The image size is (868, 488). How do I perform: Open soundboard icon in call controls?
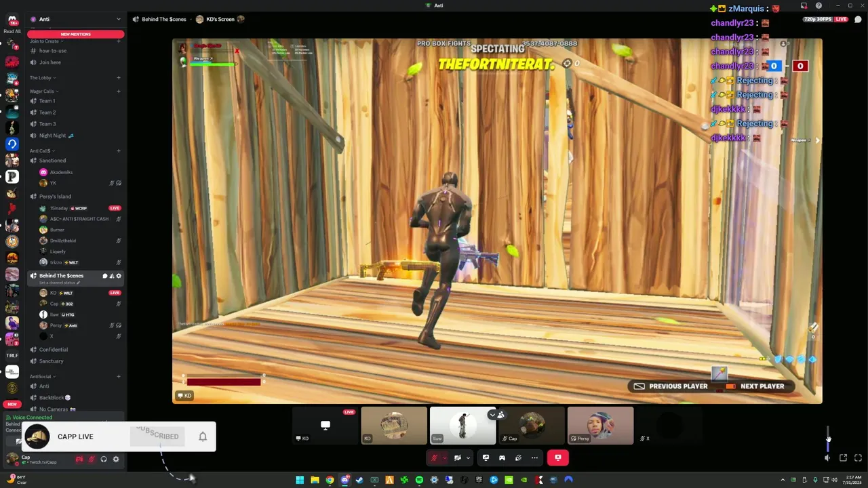[x=518, y=457]
